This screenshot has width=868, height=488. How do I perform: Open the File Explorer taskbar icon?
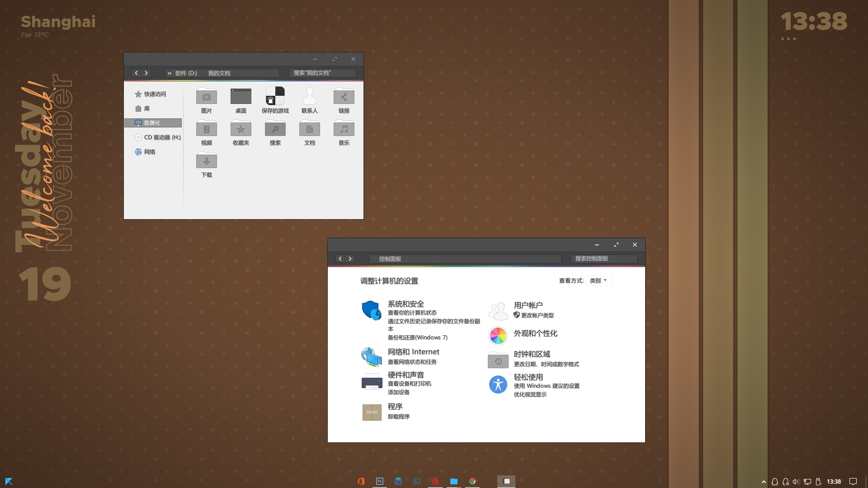(x=454, y=481)
